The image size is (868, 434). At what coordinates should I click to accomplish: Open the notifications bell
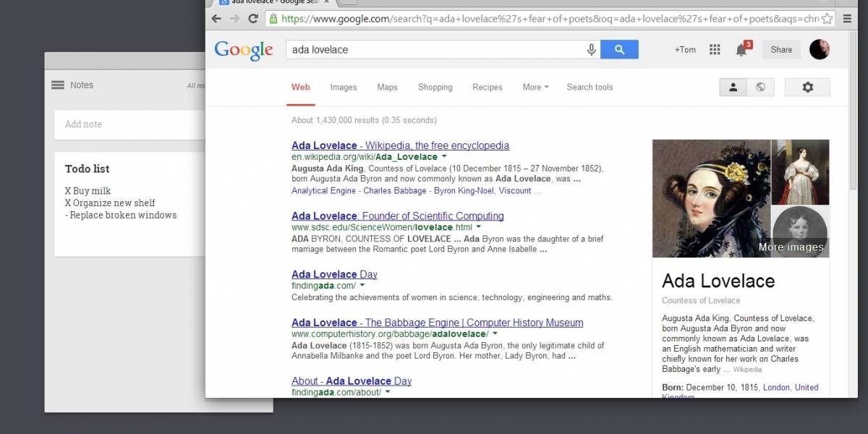pos(742,49)
